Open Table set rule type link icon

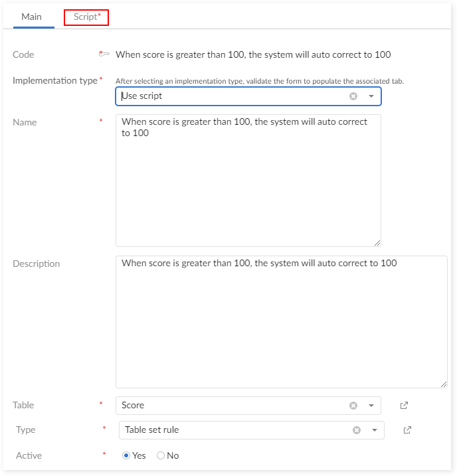coord(408,430)
